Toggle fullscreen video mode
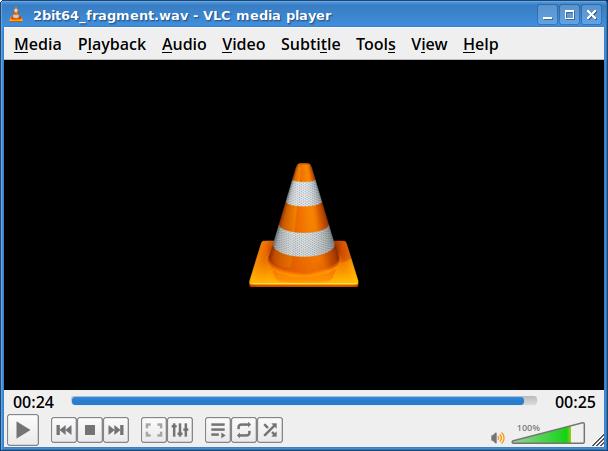 pyautogui.click(x=154, y=430)
